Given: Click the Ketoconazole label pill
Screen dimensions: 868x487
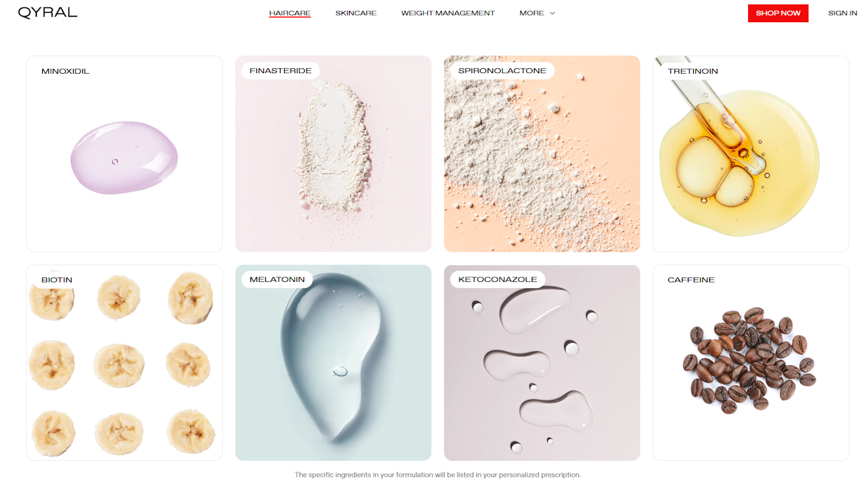Looking at the screenshot, I should point(498,279).
